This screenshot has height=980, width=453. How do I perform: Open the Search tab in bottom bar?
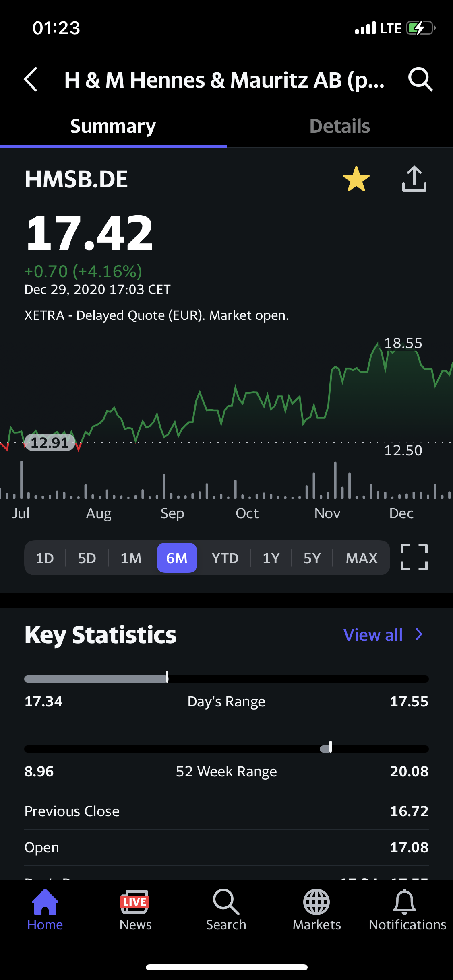[x=226, y=910]
